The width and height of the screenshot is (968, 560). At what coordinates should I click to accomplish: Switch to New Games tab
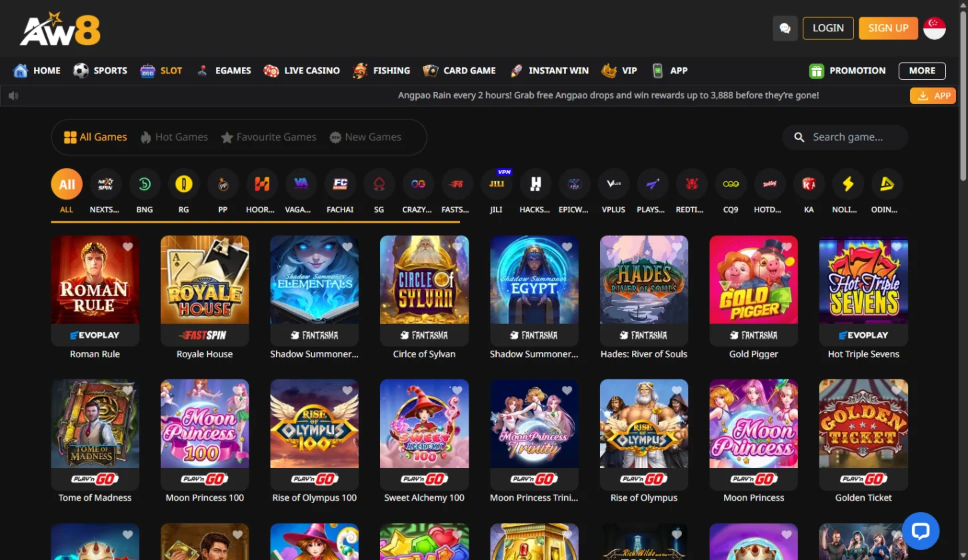pos(365,137)
